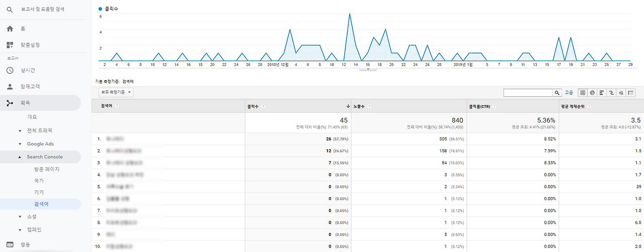Select the 획득 acquisition arrows icon

coord(10,103)
